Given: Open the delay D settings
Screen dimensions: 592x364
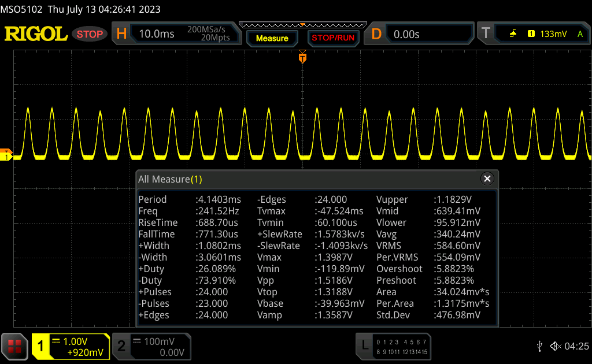Looking at the screenshot, I should [376, 34].
